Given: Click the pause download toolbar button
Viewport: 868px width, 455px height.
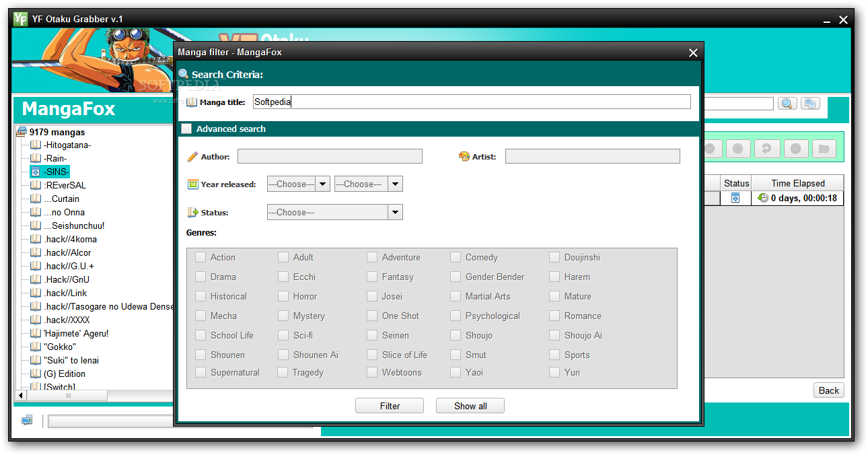Looking at the screenshot, I should click(x=738, y=149).
